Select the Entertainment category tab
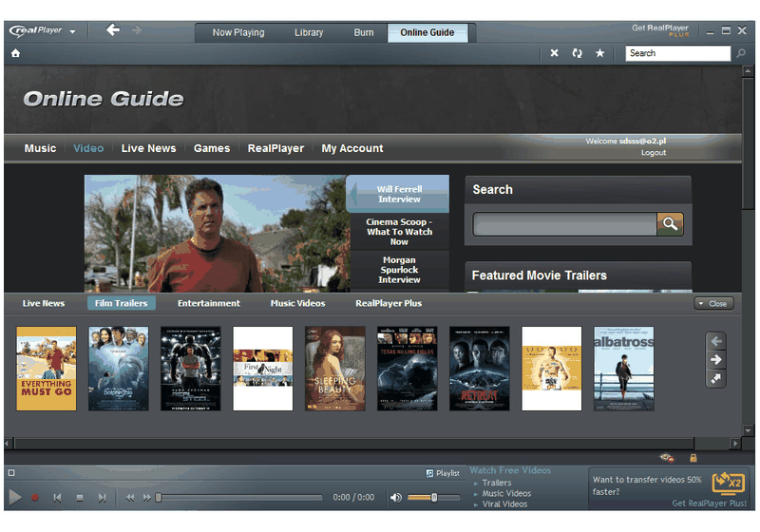This screenshot has width=760, height=532. (208, 303)
